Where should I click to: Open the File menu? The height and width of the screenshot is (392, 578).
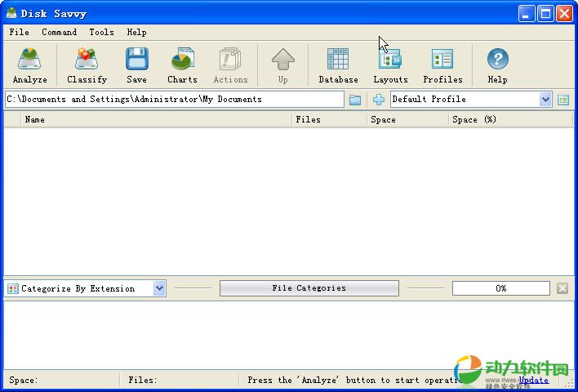pyautogui.click(x=19, y=32)
